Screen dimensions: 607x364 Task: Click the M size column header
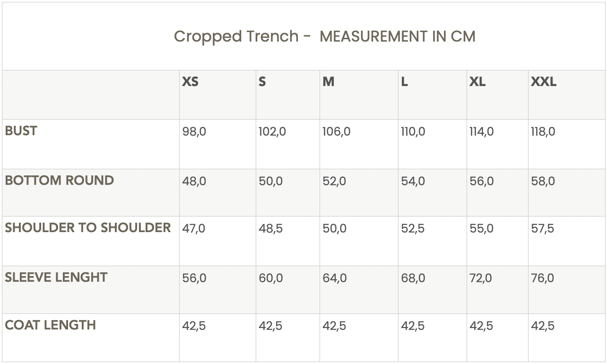click(x=328, y=82)
